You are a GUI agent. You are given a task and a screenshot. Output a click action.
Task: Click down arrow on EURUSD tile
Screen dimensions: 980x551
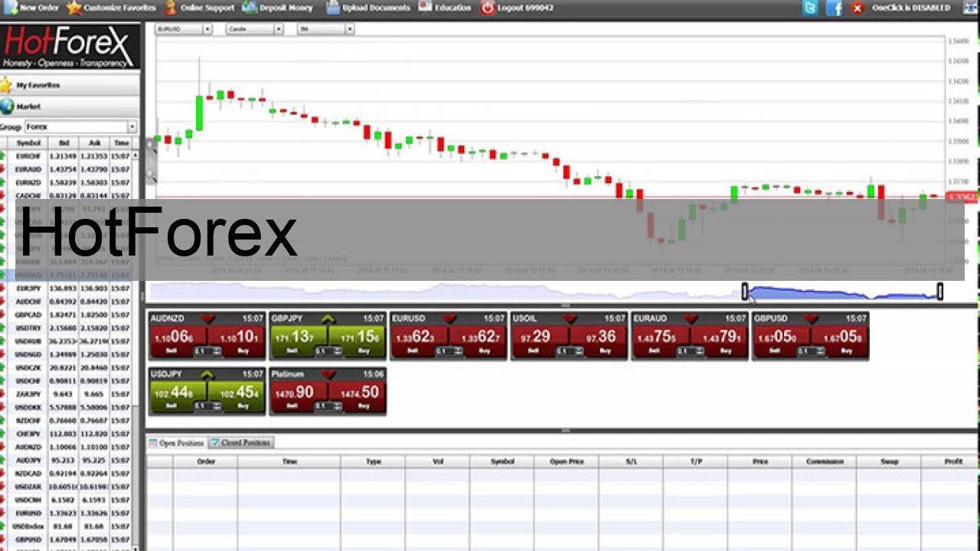coord(449,318)
